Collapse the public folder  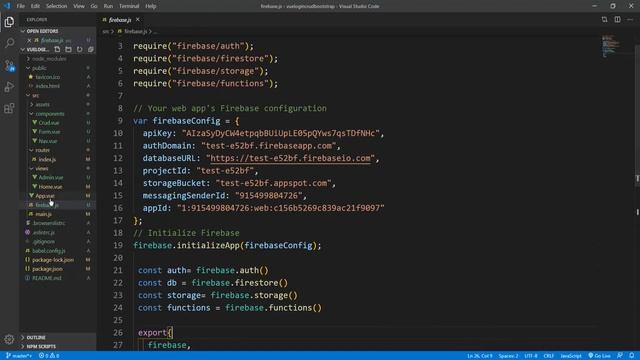[39, 68]
